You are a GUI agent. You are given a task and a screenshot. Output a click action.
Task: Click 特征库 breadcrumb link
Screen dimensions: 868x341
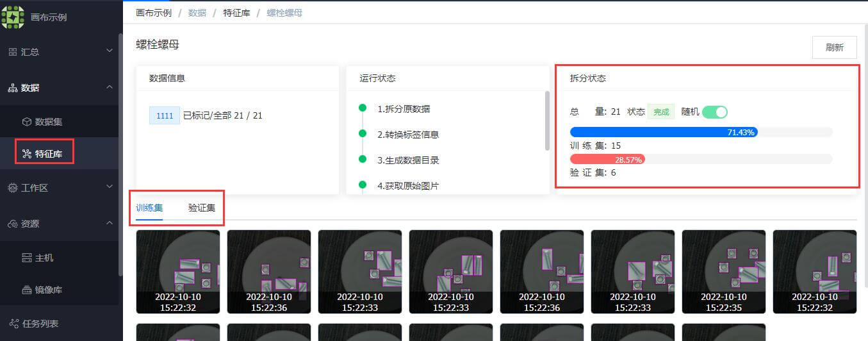236,13
